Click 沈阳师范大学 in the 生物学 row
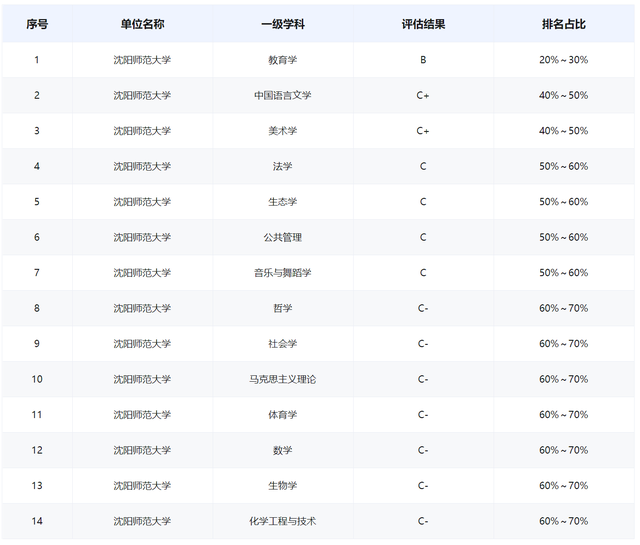 pyautogui.click(x=142, y=486)
